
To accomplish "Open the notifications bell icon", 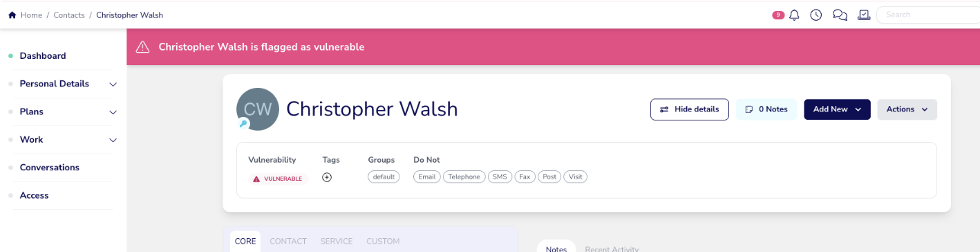I will 795,15.
